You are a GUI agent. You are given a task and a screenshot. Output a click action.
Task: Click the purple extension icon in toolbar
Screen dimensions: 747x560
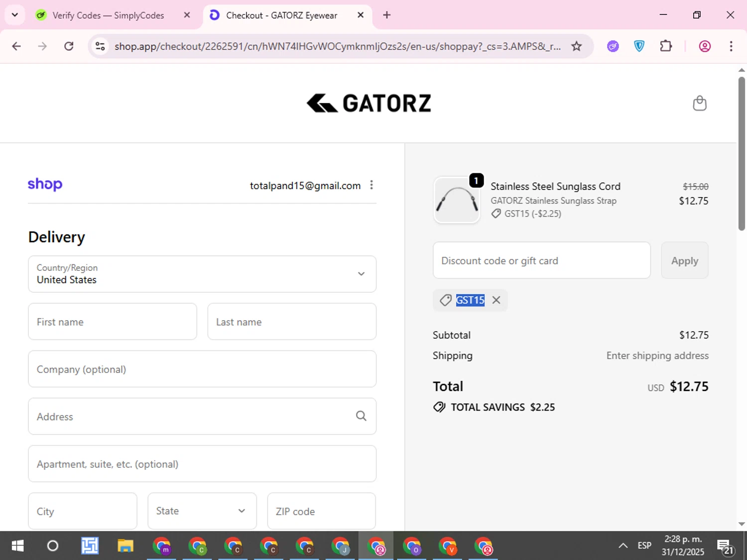click(613, 46)
